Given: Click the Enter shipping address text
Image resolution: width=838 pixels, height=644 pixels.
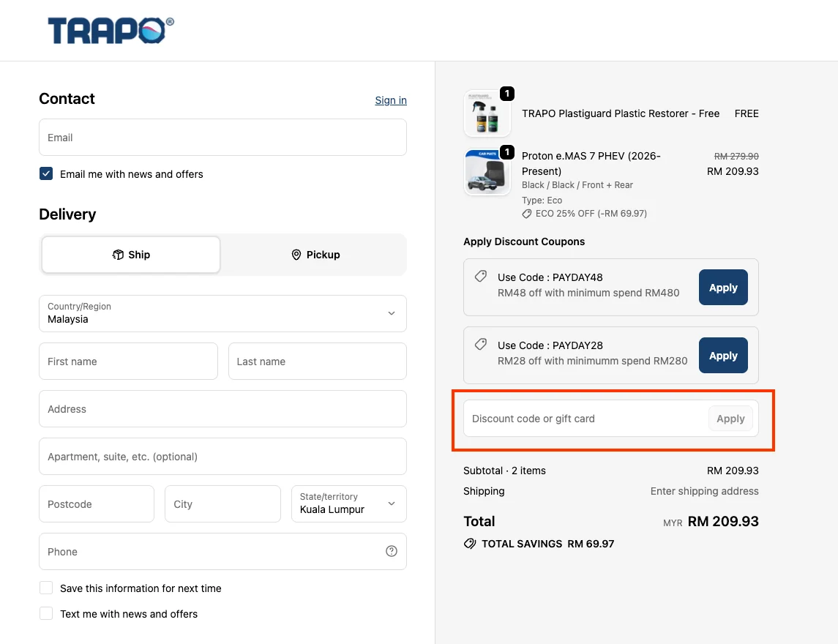Looking at the screenshot, I should (704, 491).
